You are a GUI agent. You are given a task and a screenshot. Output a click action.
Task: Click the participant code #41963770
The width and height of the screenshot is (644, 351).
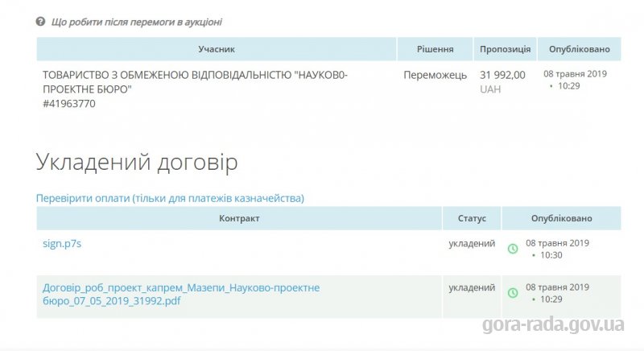(69, 104)
